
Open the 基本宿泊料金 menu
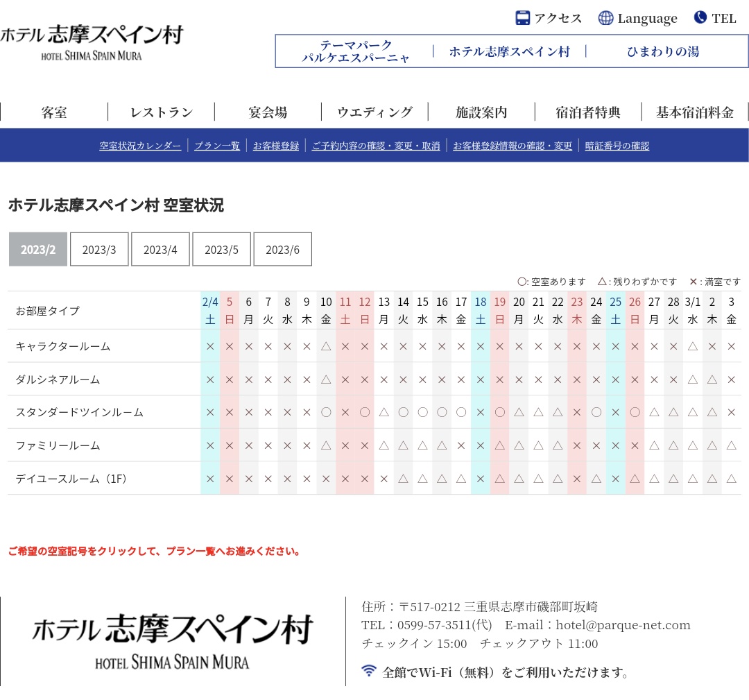(x=695, y=112)
